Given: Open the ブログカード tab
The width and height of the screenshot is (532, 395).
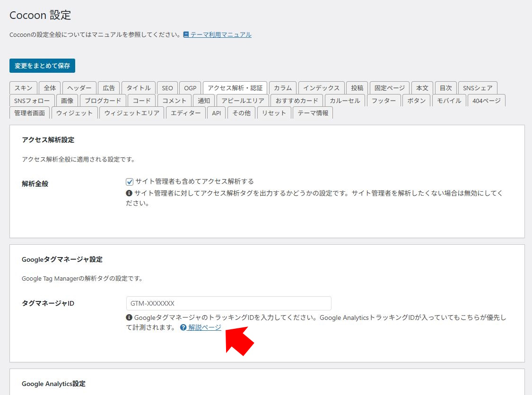Looking at the screenshot, I should [103, 101].
